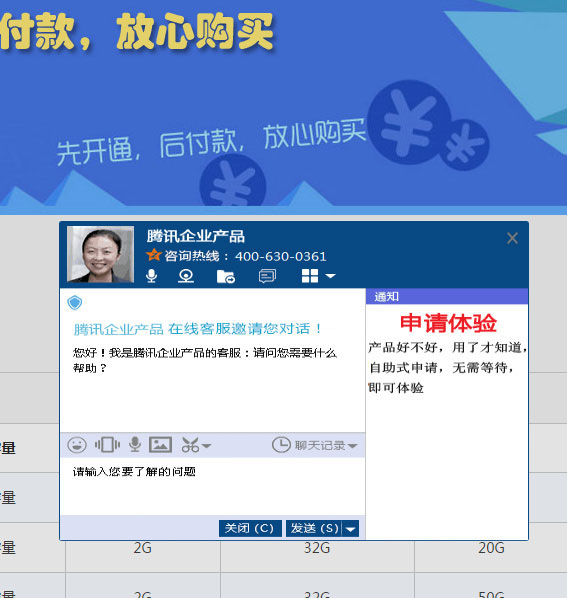Expand the screenshot scissors options arrow
The width and height of the screenshot is (567, 598).
[x=206, y=445]
